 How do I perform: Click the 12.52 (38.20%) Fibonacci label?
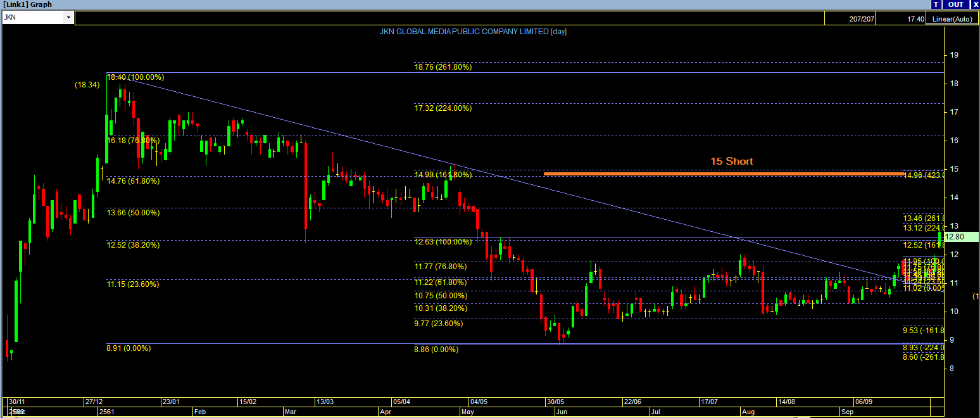pos(133,244)
